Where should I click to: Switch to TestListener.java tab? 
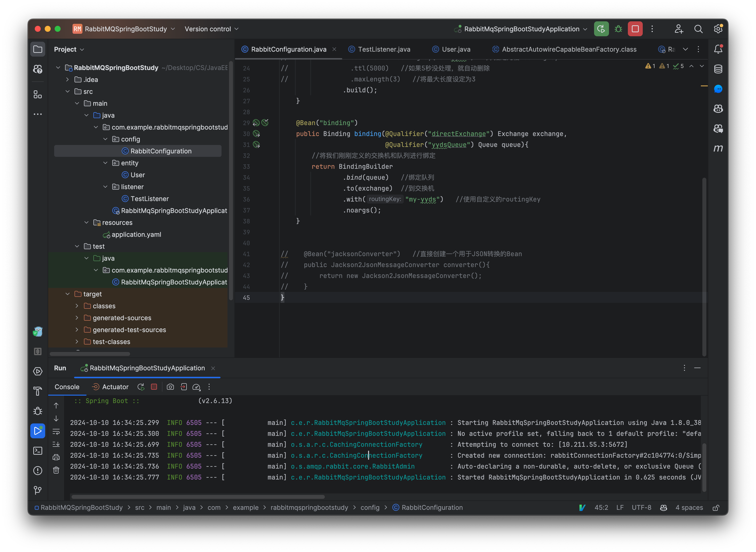point(383,49)
